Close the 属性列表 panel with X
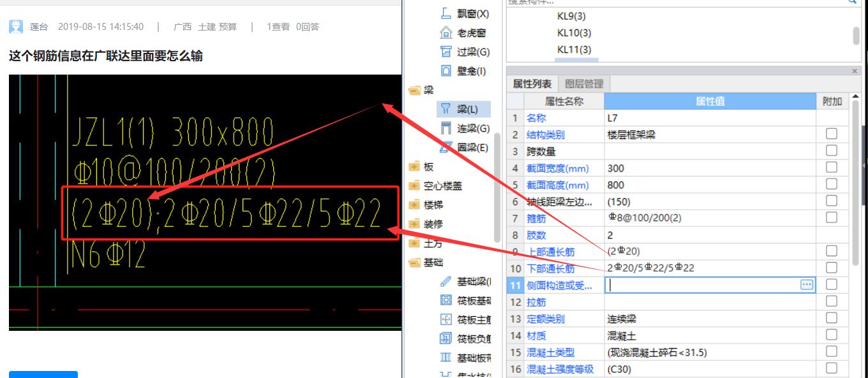The image size is (868, 378). [855, 71]
